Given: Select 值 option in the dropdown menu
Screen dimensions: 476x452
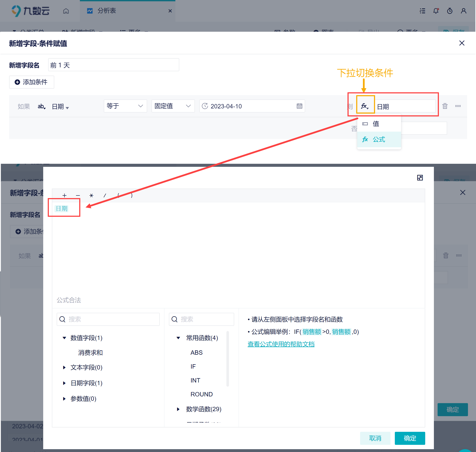Looking at the screenshot, I should tap(376, 124).
